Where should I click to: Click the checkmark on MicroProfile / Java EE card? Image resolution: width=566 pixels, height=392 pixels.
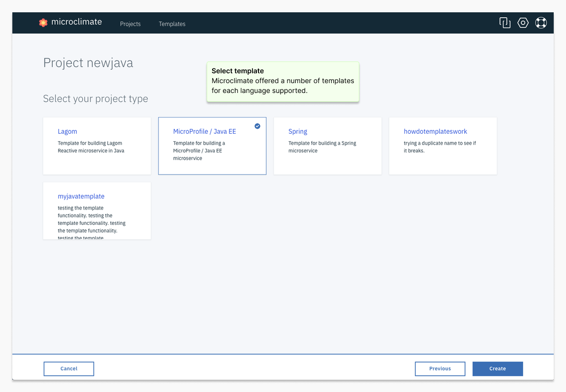tap(257, 126)
